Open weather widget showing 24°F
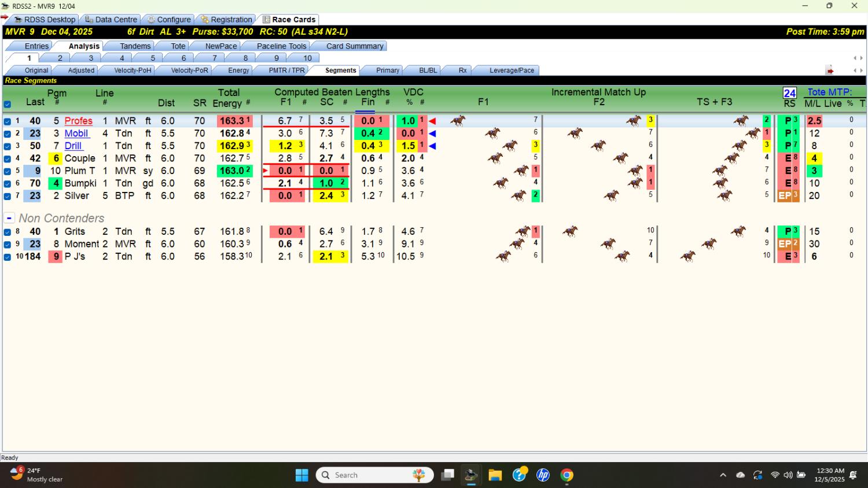The height and width of the screenshot is (488, 868). [36, 475]
